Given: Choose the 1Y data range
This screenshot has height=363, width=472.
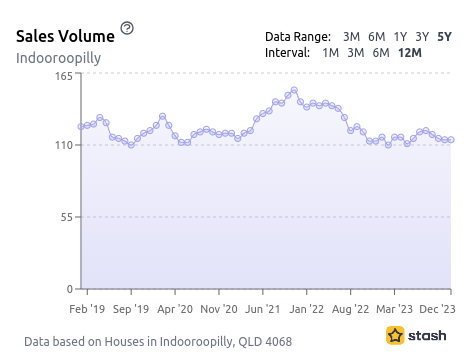Looking at the screenshot, I should tap(400, 37).
